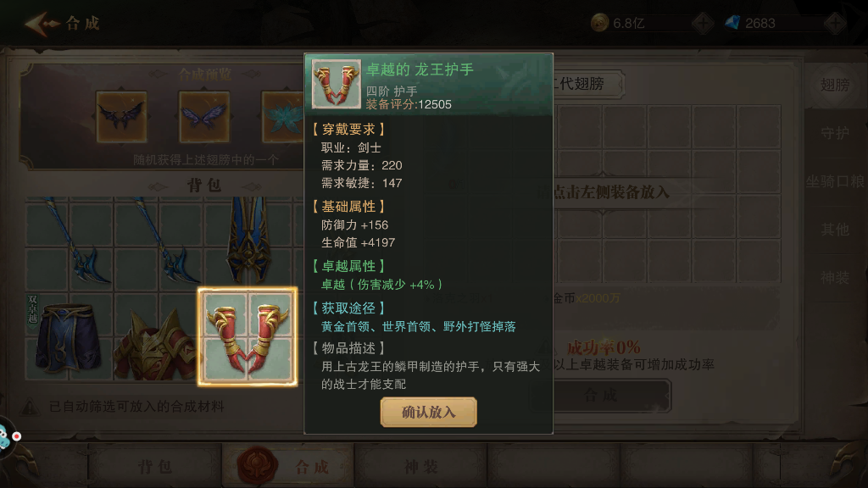
Task: Select the dark bat wings preview icon
Action: tap(121, 117)
